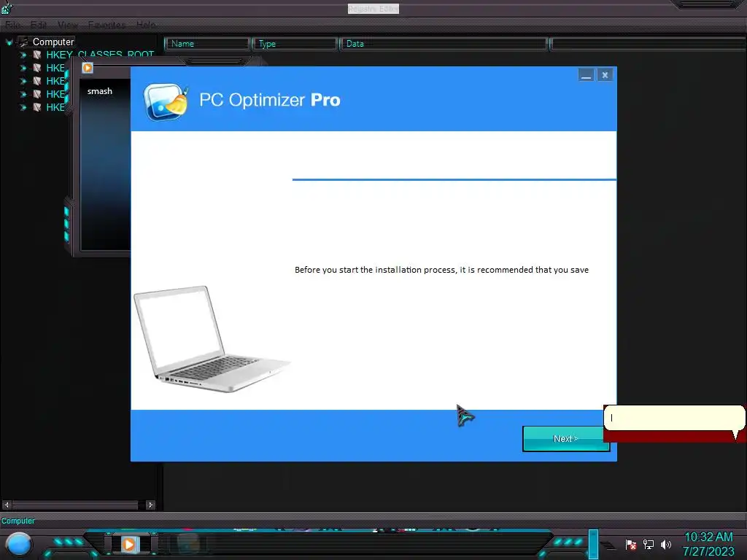Image resolution: width=747 pixels, height=560 pixels.
Task: Click the PC Optimizer Pro broom logo
Action: (166, 101)
